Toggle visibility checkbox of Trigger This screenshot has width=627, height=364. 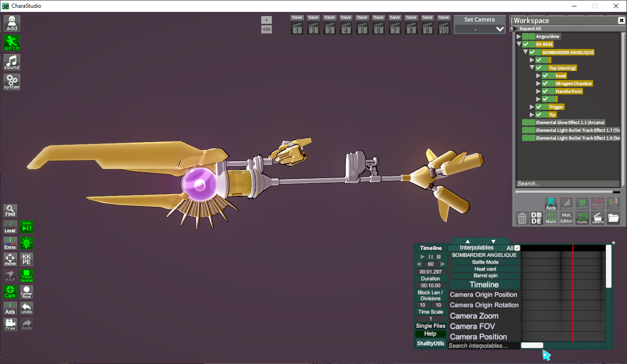(538, 107)
